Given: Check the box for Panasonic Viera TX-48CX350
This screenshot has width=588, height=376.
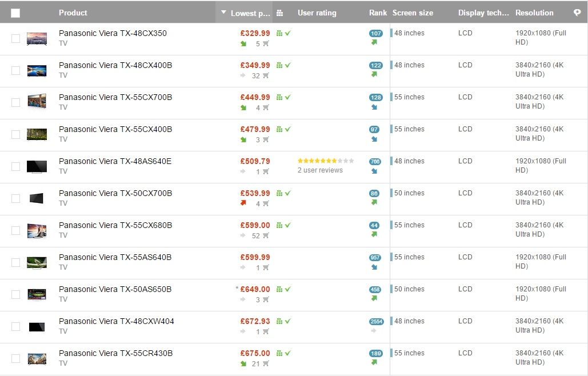Looking at the screenshot, I should click(x=15, y=38).
